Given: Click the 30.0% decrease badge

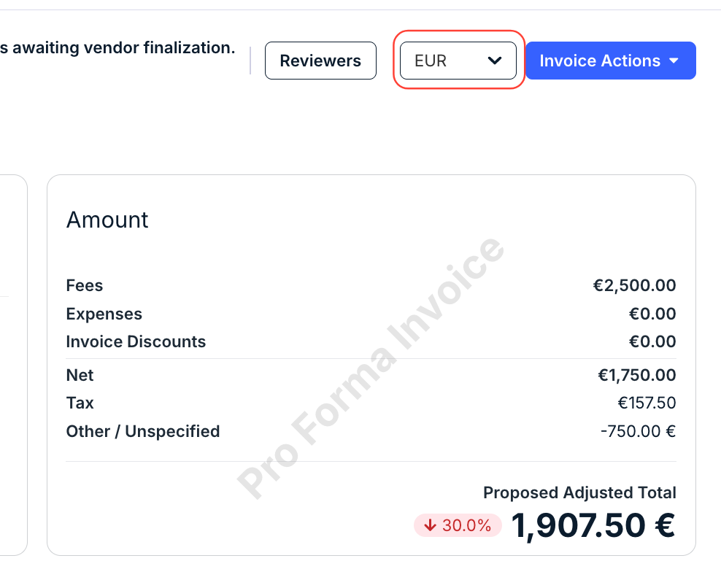Looking at the screenshot, I should 458,525.
